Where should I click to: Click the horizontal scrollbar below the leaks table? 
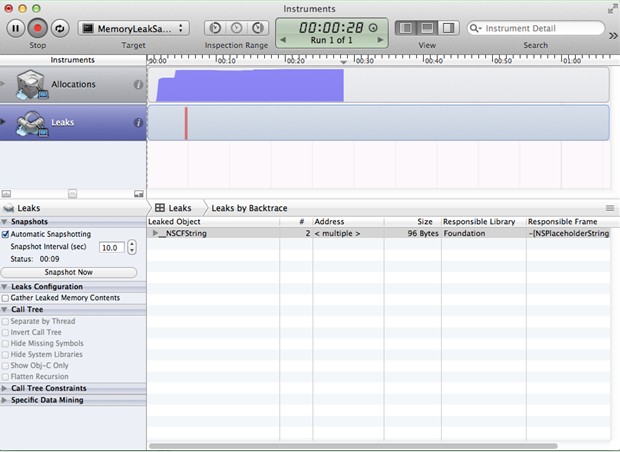pos(353,446)
